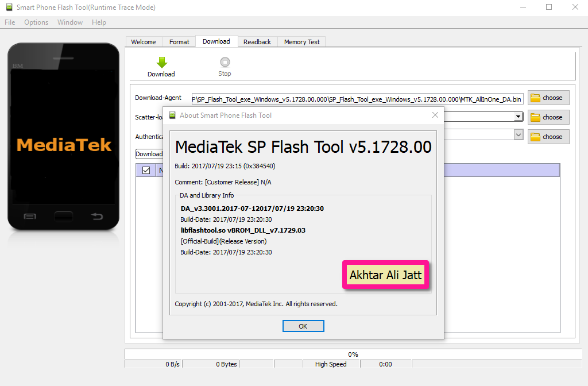Click the 0 B/s status entry
This screenshot has width=588, height=386.
(x=153, y=364)
